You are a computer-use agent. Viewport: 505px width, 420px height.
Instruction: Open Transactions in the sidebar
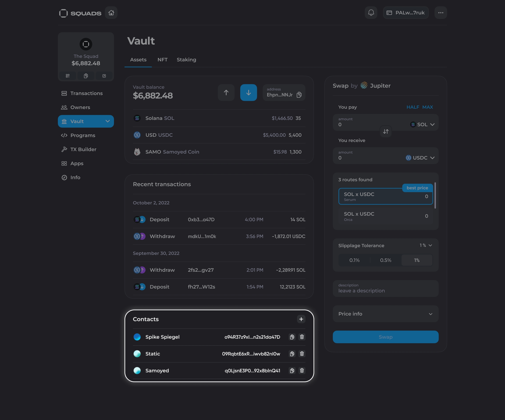click(86, 93)
